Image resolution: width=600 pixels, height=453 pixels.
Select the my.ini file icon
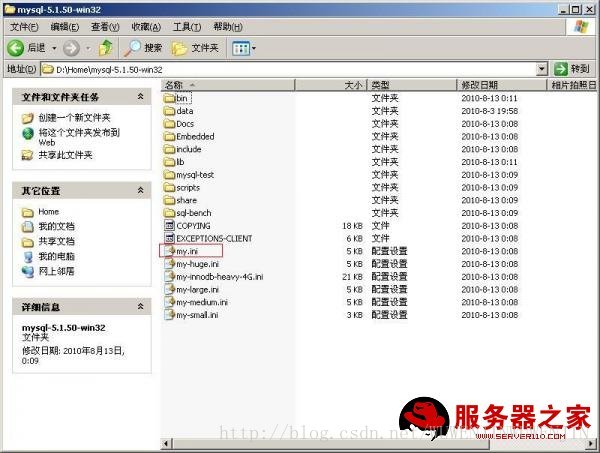pyautogui.click(x=170, y=251)
